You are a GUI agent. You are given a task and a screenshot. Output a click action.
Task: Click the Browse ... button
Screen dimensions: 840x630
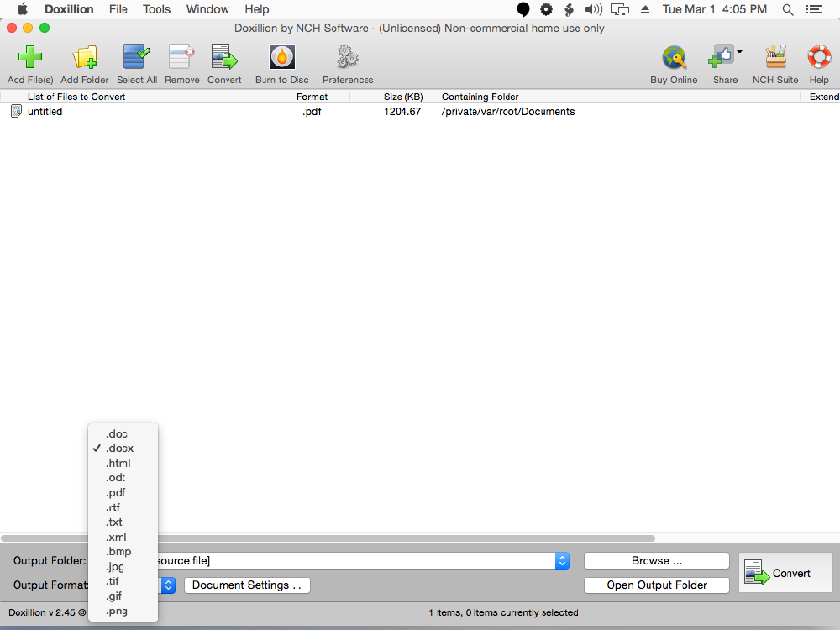click(657, 561)
